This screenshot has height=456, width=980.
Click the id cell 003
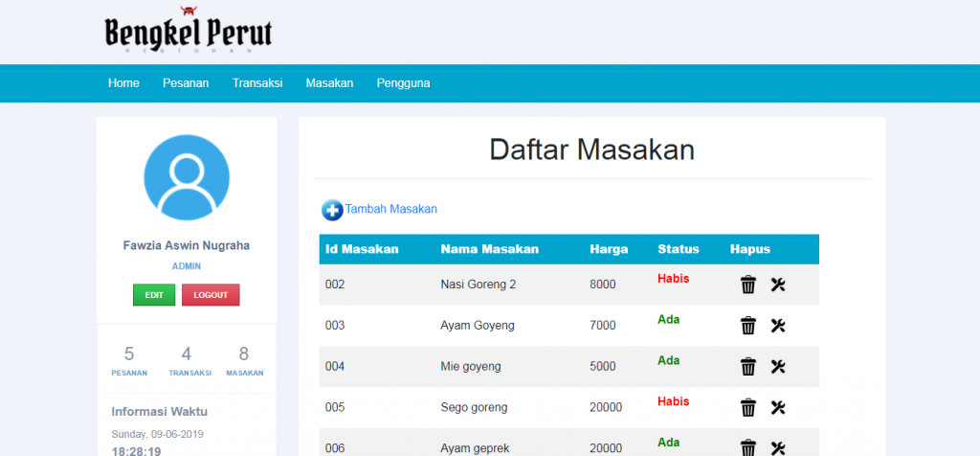[335, 326]
